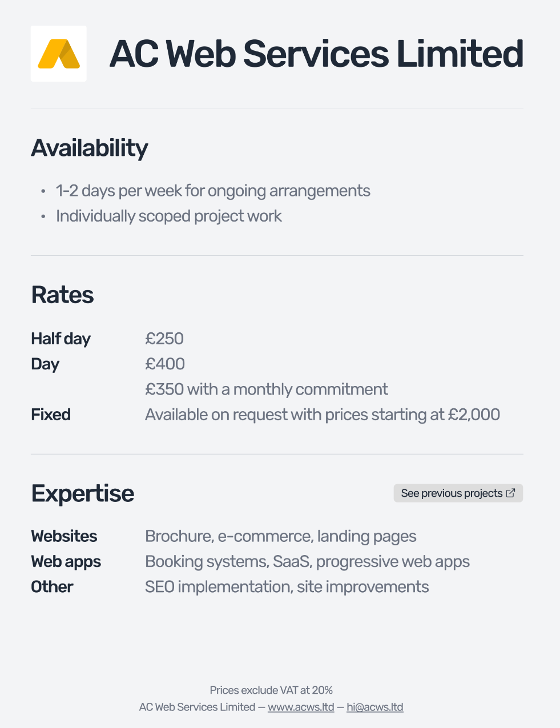Click the Individually scoped project work bullet
Image resolution: width=560 pixels, height=728 pixels.
point(169,216)
